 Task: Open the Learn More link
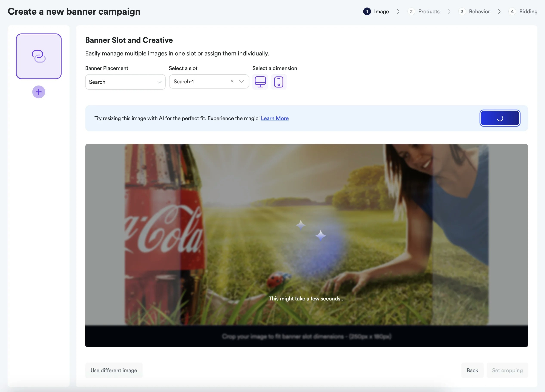(x=275, y=118)
